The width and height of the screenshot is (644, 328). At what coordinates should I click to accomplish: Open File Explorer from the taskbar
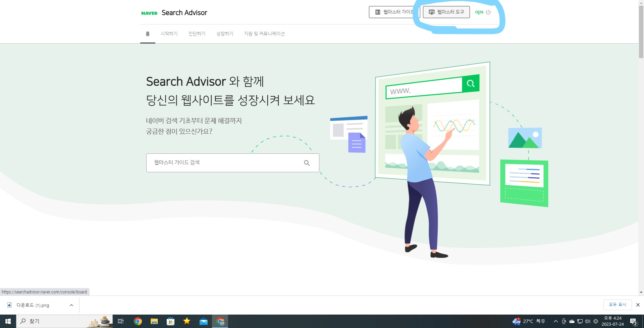154,321
